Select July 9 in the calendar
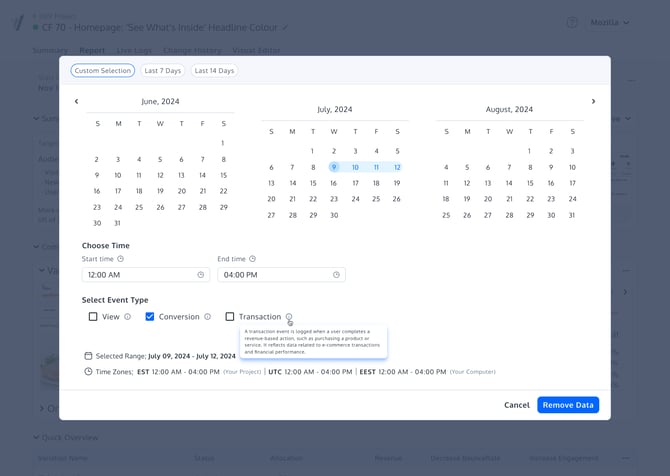The height and width of the screenshot is (476, 670). 334,167
